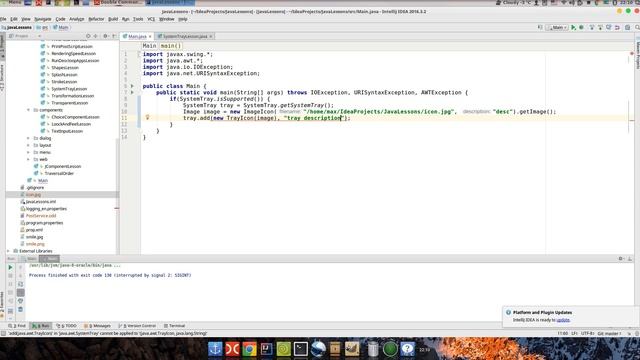Select TextInputLesson in the tree
Image resolution: width=640 pixels, height=360 pixels.
point(67,131)
